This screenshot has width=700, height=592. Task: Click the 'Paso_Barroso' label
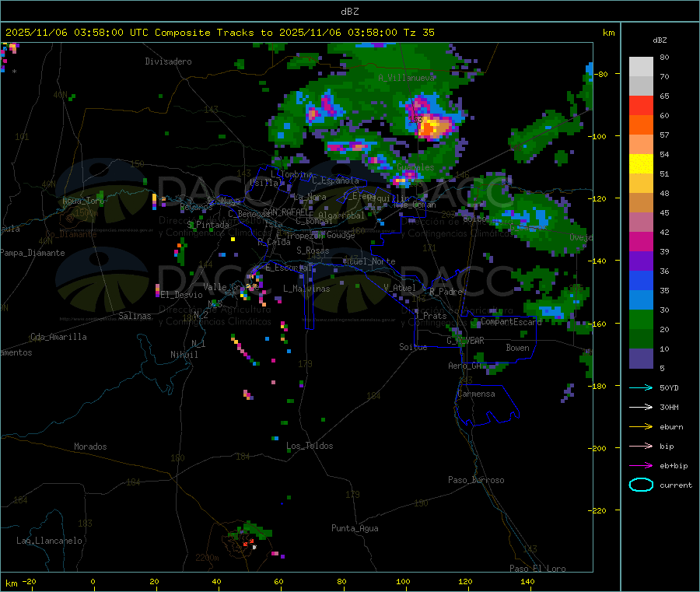click(x=476, y=480)
